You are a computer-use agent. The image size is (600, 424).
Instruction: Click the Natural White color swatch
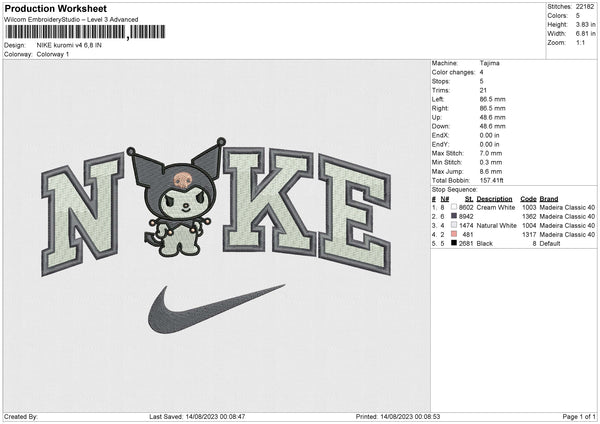454,225
